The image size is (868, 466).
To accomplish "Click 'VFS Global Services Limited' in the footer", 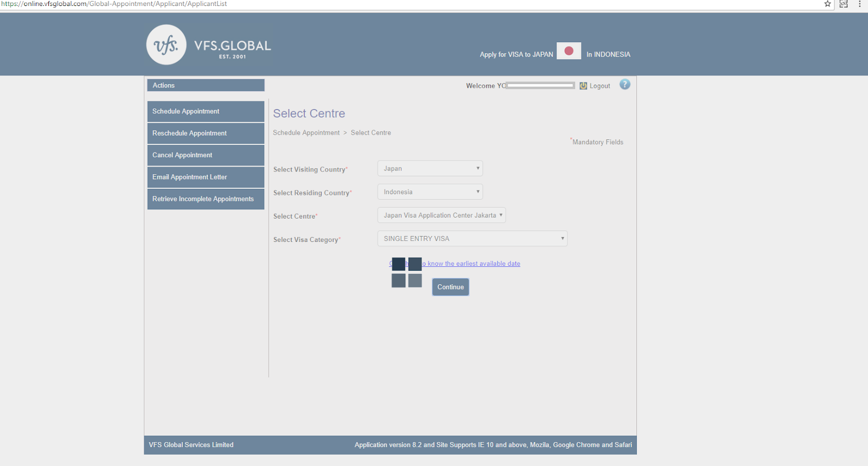I will [x=192, y=445].
